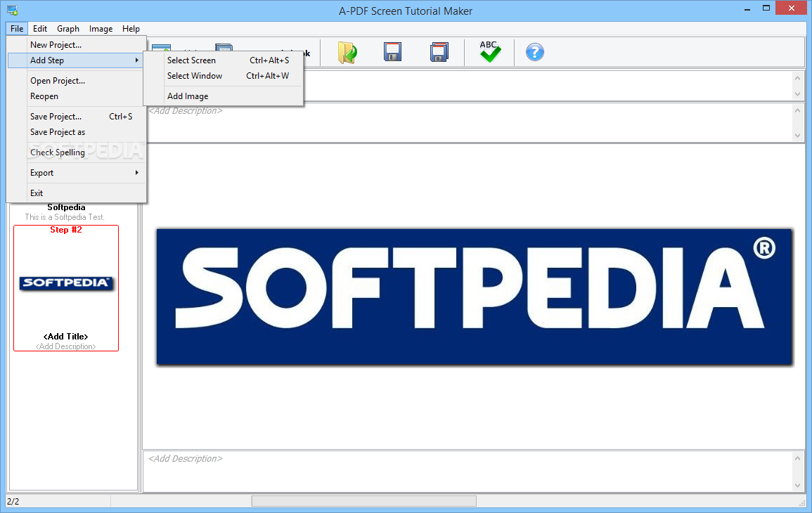Select Save Project as
Viewport: 812px width, 513px height.
(x=76, y=132)
